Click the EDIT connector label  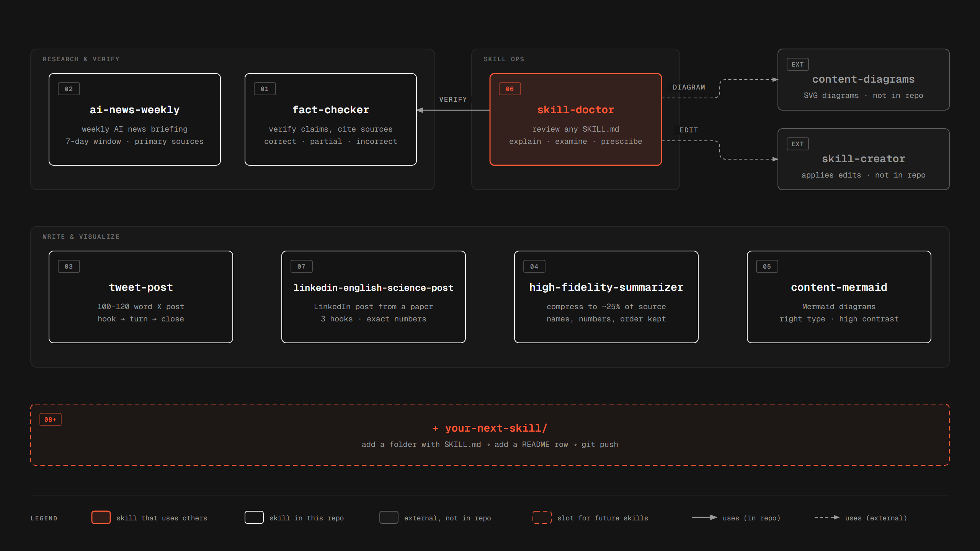pos(689,130)
